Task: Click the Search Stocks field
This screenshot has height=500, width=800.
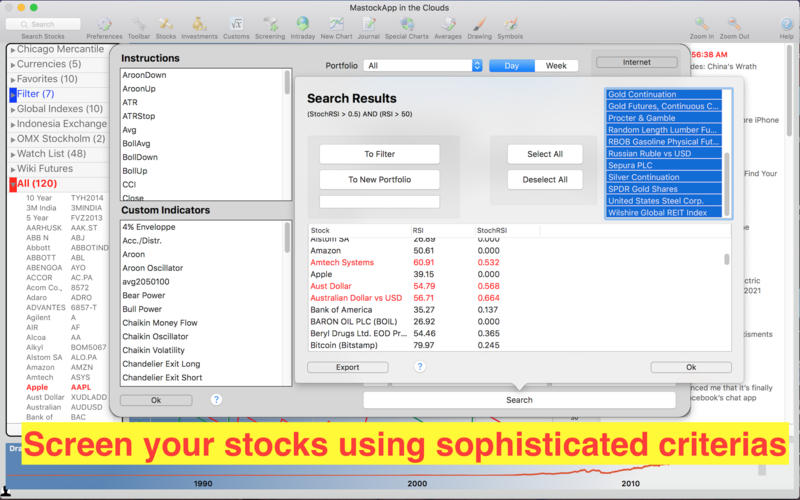Action: 43,24
